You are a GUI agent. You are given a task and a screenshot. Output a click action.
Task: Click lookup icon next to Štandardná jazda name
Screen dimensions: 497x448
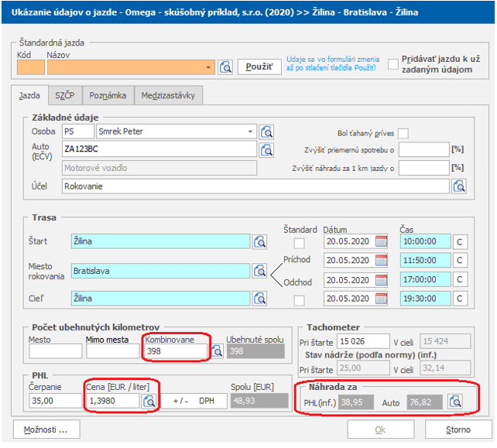[x=225, y=67]
